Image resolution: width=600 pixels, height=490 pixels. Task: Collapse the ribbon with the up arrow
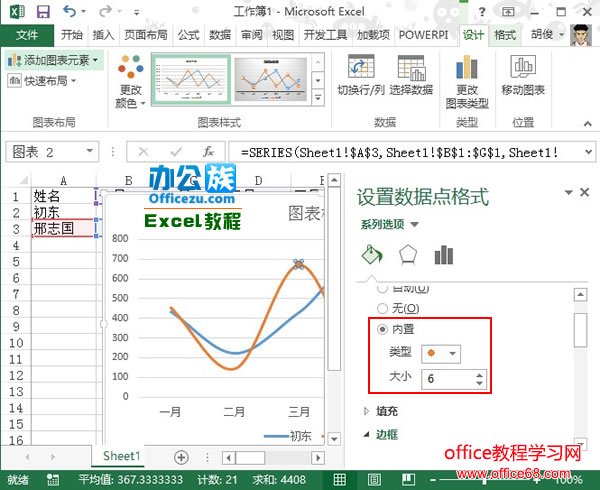(587, 124)
